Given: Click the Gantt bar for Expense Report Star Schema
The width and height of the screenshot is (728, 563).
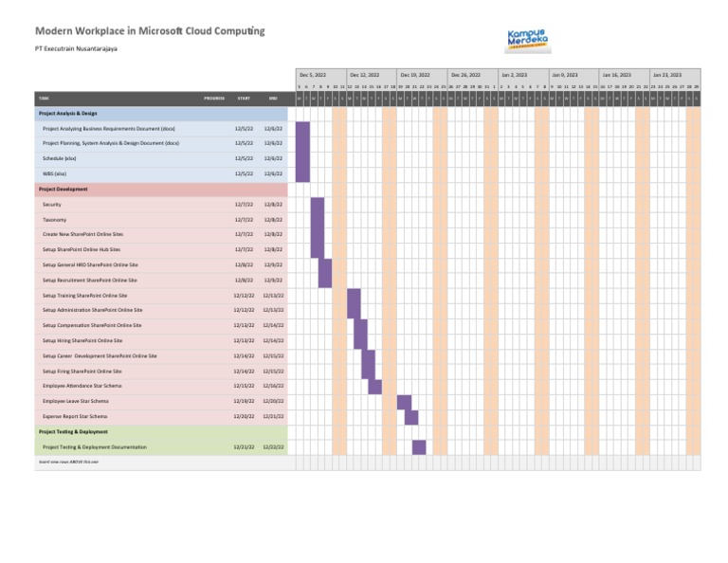Looking at the screenshot, I should click(x=411, y=416).
